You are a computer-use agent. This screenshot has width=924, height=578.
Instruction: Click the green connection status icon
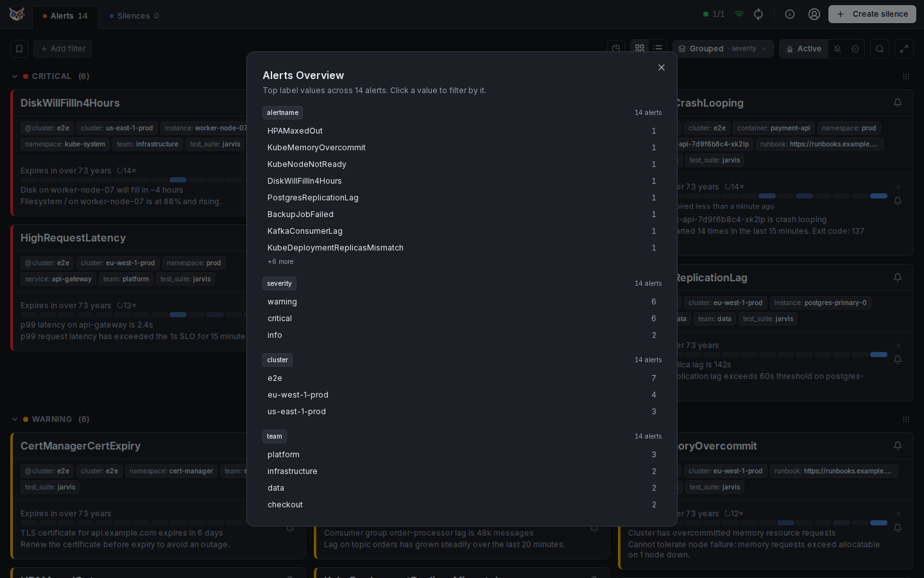(739, 14)
